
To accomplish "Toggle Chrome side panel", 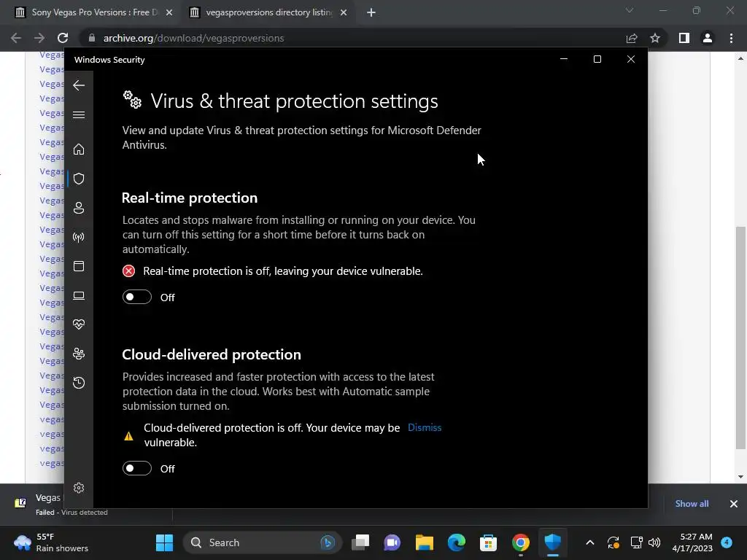I will point(684,38).
